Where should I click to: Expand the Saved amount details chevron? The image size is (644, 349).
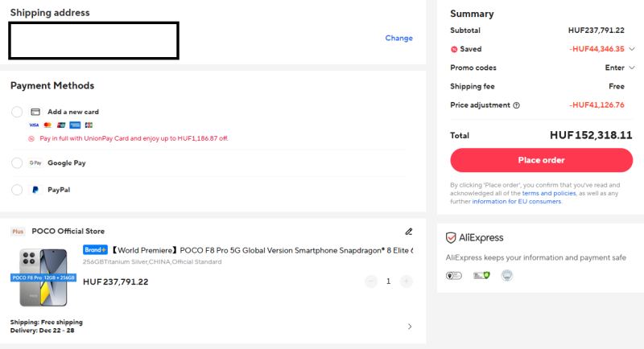click(632, 49)
